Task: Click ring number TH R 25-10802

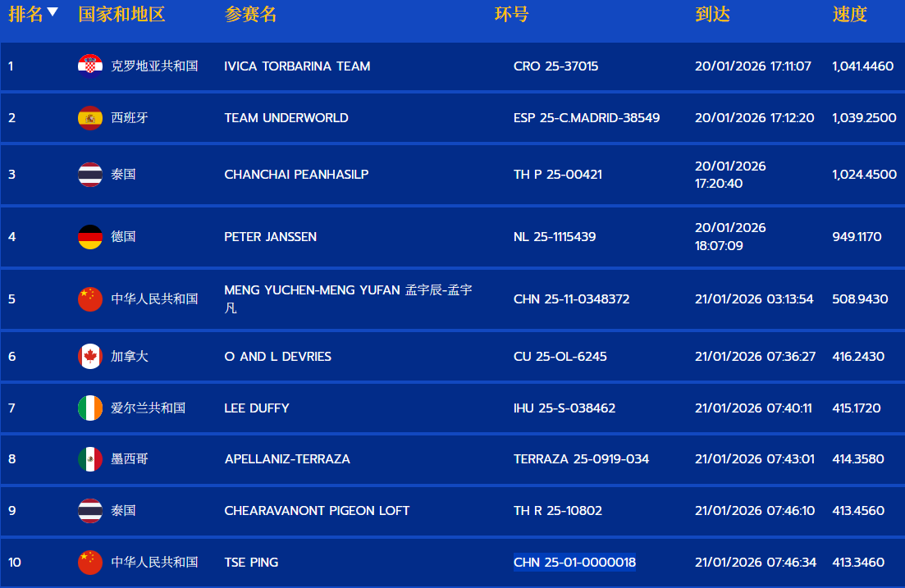Action: (558, 511)
